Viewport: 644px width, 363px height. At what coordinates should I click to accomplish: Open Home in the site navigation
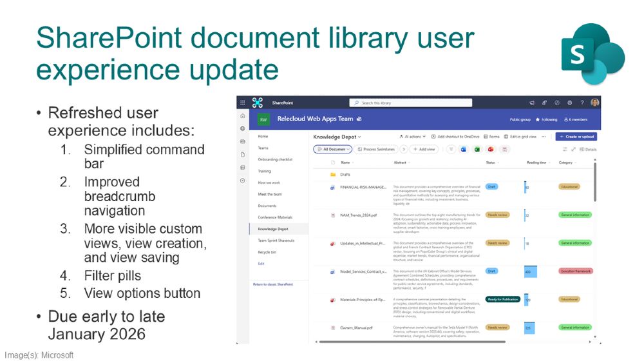point(263,136)
